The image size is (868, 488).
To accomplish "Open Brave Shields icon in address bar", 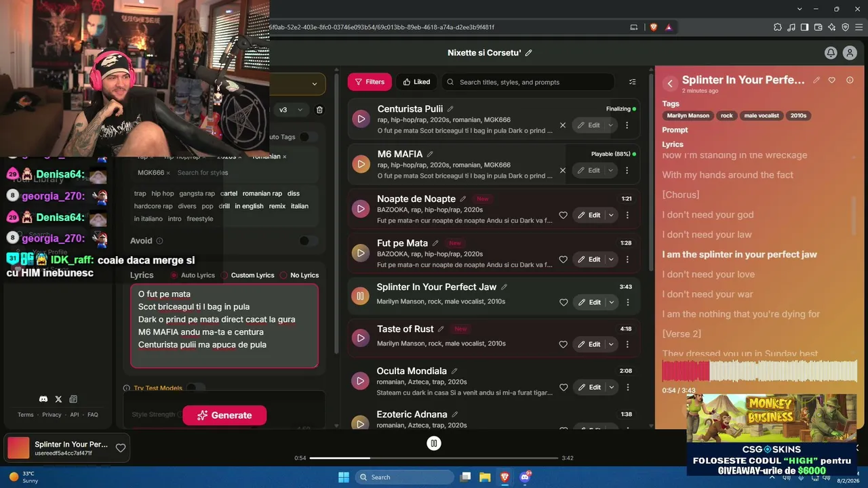I will click(x=654, y=27).
